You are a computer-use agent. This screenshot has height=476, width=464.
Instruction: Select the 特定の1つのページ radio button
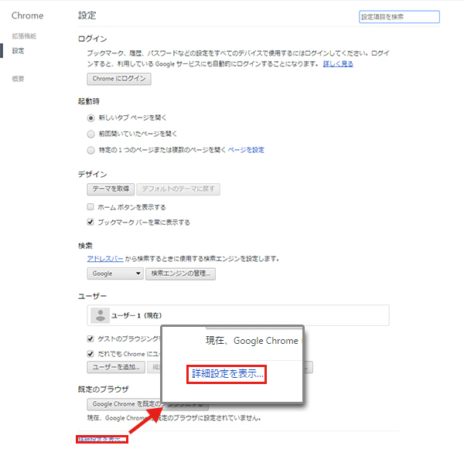pyautogui.click(x=91, y=150)
